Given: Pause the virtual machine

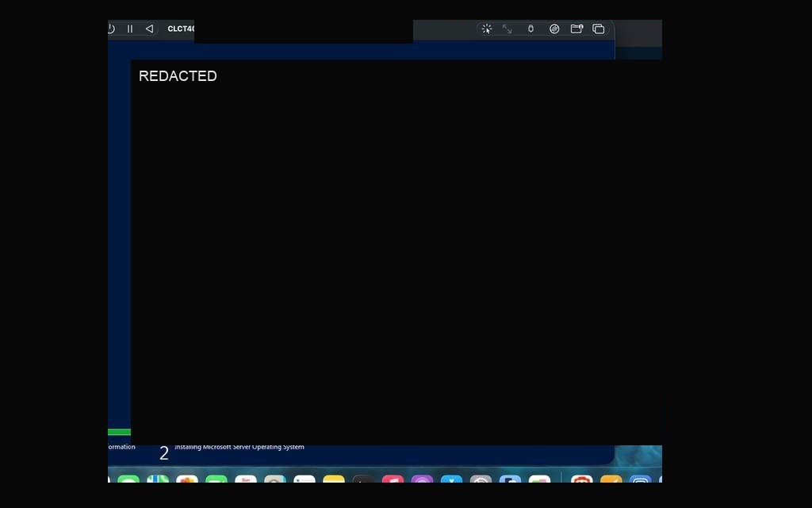Looking at the screenshot, I should [x=130, y=29].
